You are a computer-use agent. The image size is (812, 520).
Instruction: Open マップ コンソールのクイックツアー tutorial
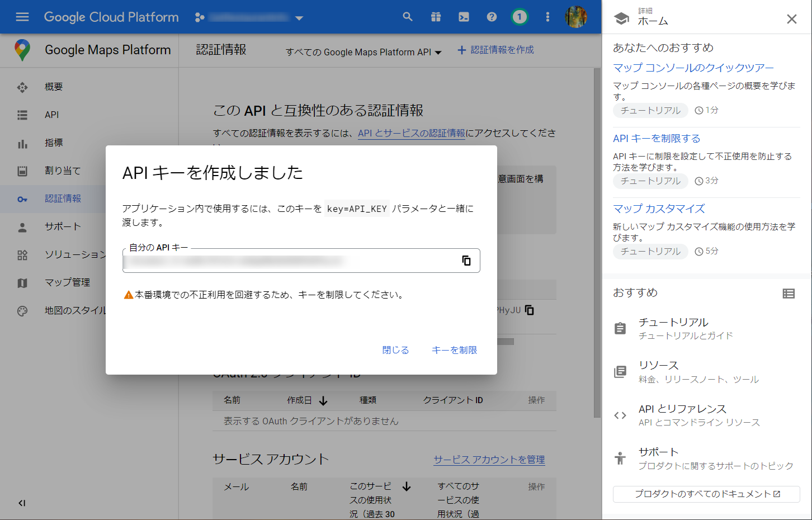[x=693, y=68]
